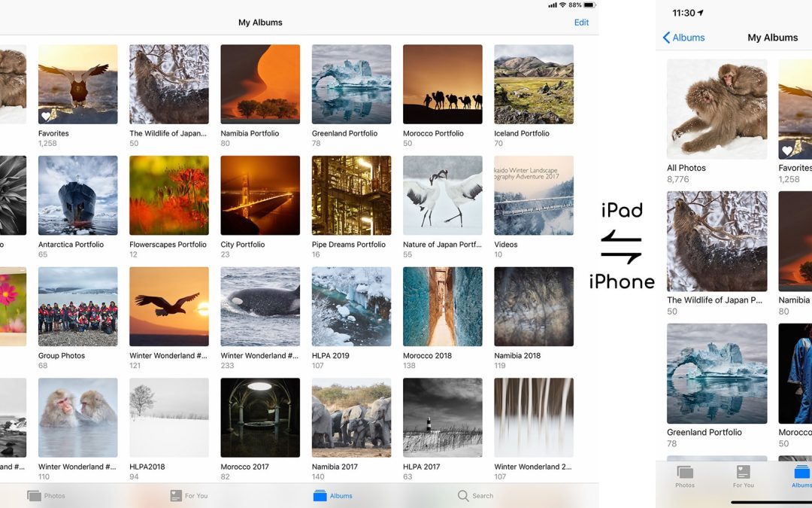Open the Namibia Portfolio album on iPad
This screenshot has height=508, width=812.
[x=260, y=84]
